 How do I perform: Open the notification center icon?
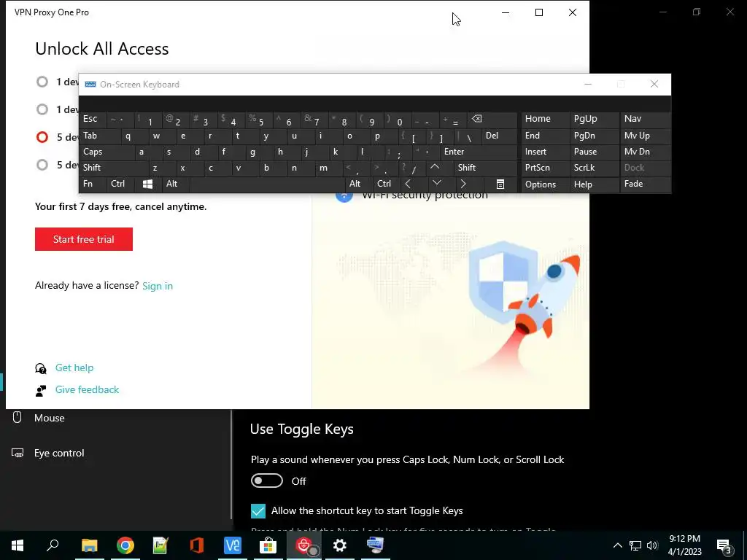click(x=724, y=545)
